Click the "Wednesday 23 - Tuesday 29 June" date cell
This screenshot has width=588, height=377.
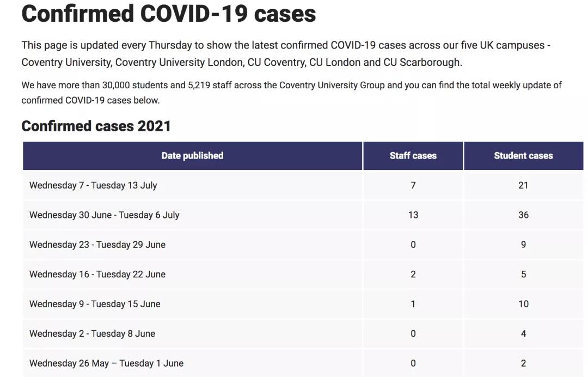click(97, 245)
